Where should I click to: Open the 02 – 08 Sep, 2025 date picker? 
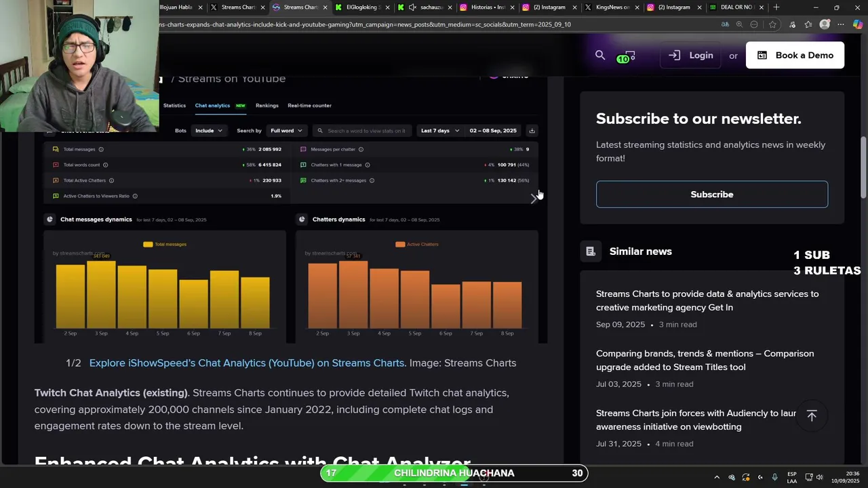click(493, 131)
